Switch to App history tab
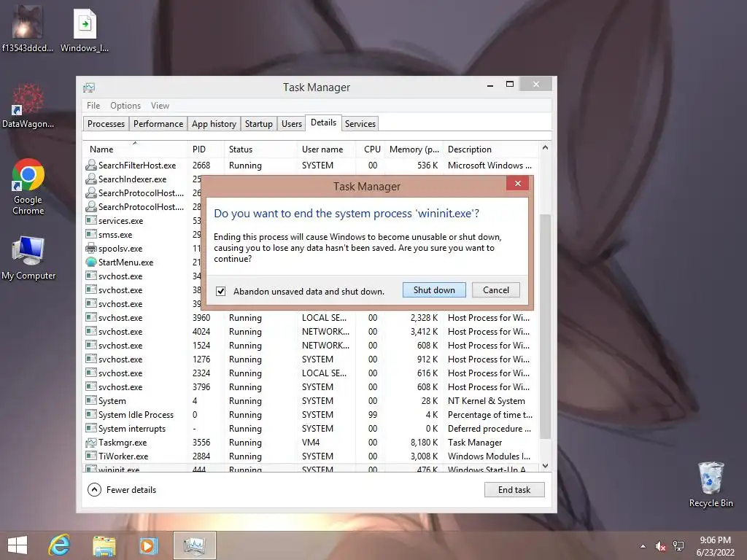Screen dimensions: 747x560 pos(214,124)
